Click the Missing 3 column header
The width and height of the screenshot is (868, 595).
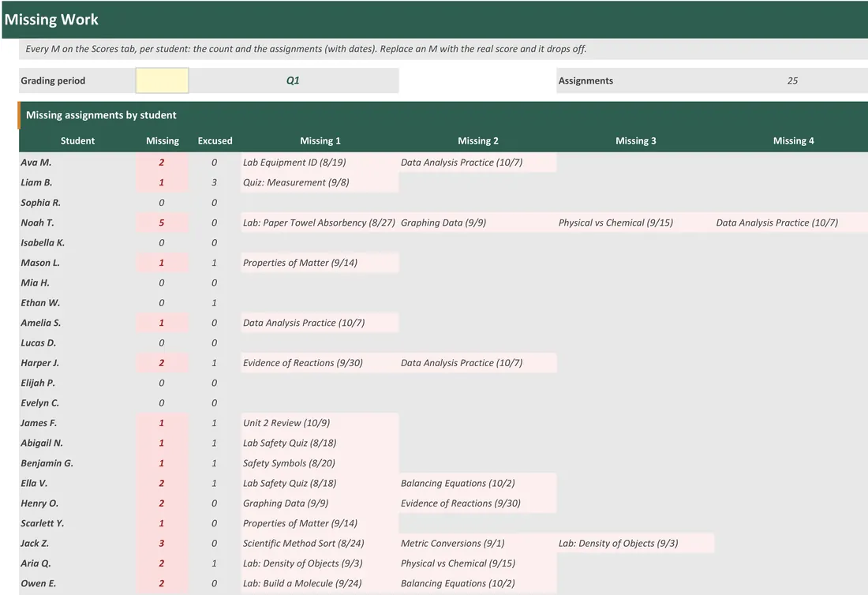pyautogui.click(x=635, y=140)
